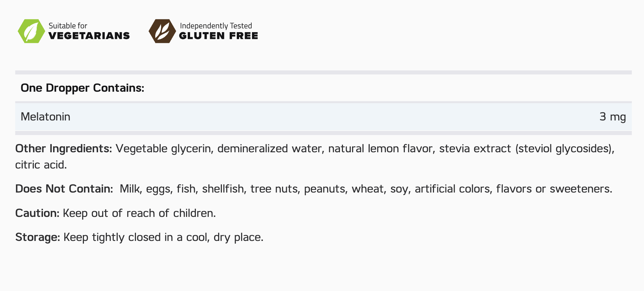Click the 'Vegetable glycerin' ingredient text
This screenshot has height=291, width=644.
164,149
